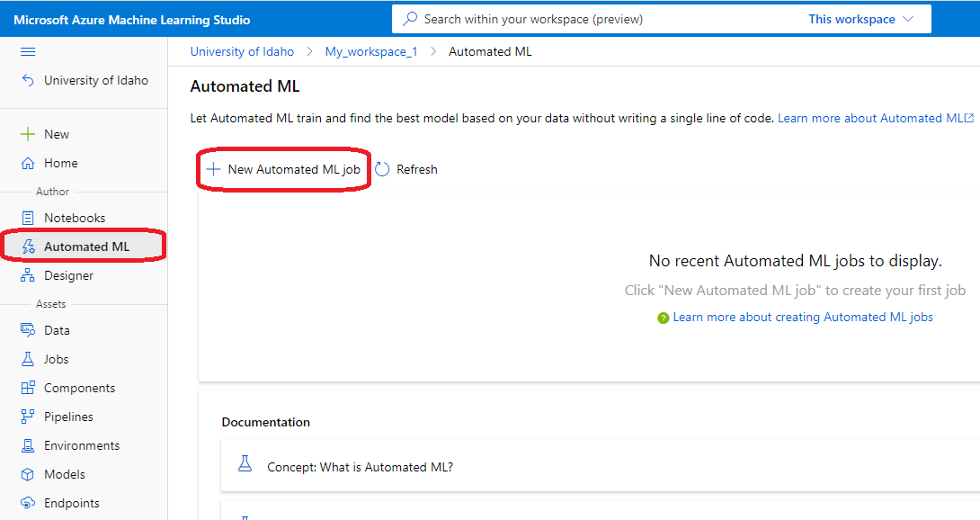
Task: Click the Data asset icon
Action: click(28, 330)
